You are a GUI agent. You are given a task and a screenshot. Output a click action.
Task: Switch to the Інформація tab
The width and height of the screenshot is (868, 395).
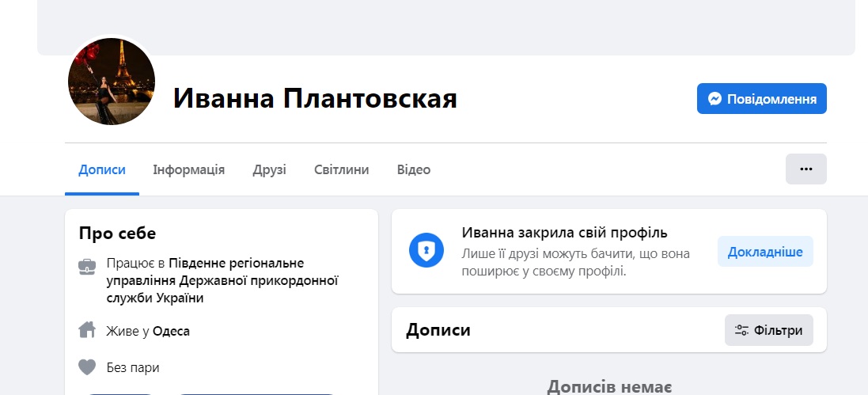(188, 170)
